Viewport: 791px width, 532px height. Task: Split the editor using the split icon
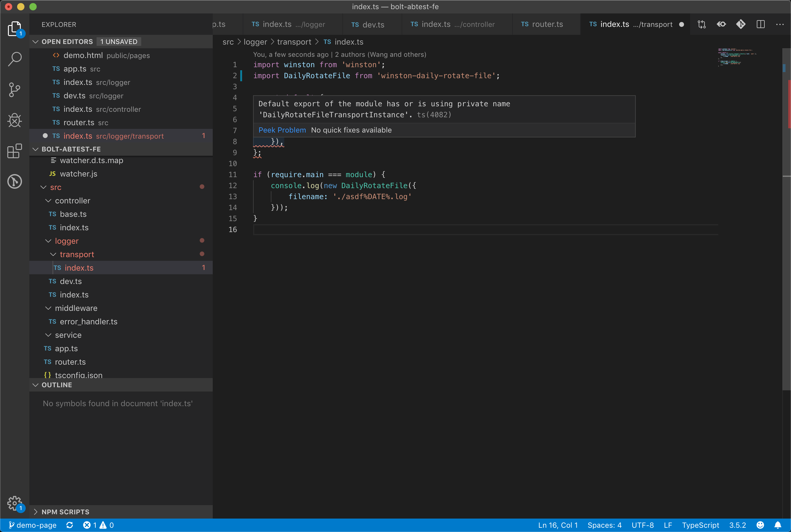tap(760, 24)
